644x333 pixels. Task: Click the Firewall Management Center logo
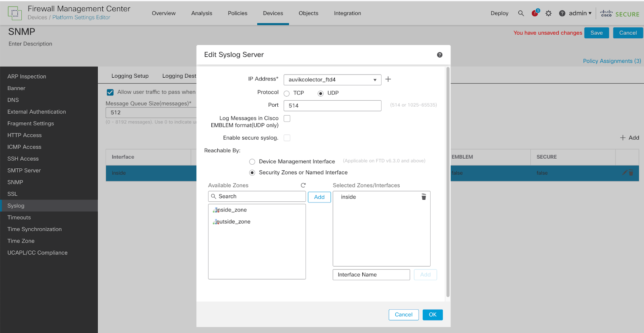tap(15, 13)
